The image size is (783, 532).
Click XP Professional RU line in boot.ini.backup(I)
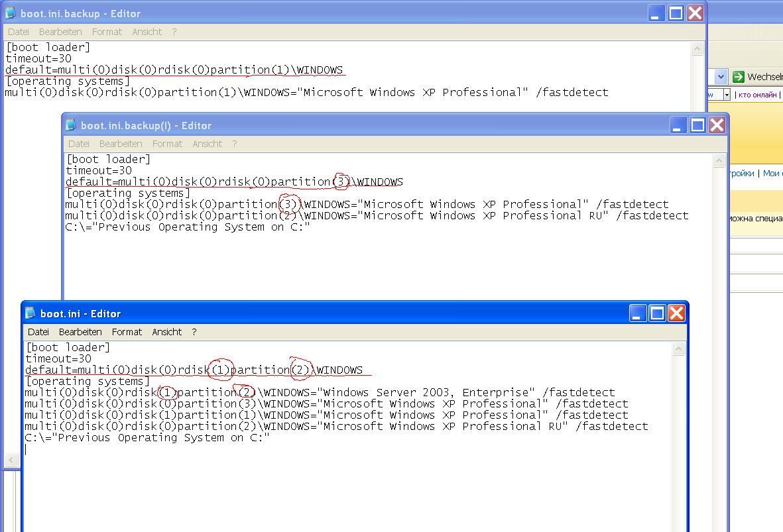377,215
